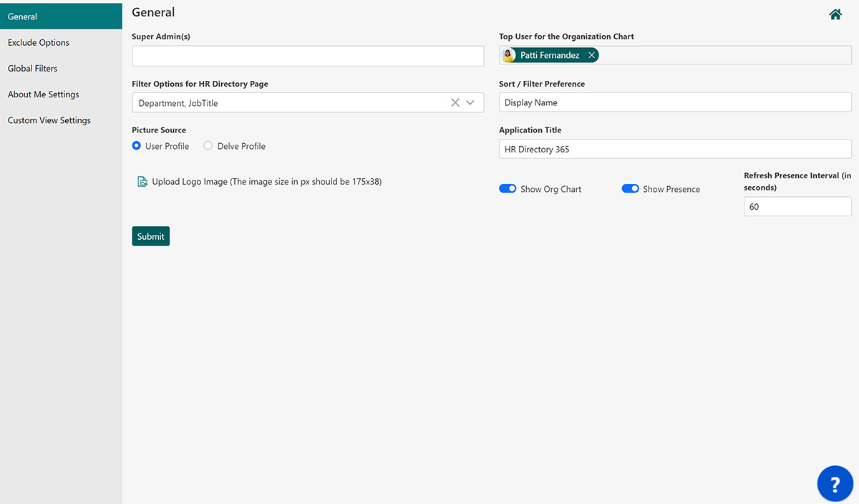Select the User Profile radio button
Screen dimensions: 859x504
[x=137, y=146]
